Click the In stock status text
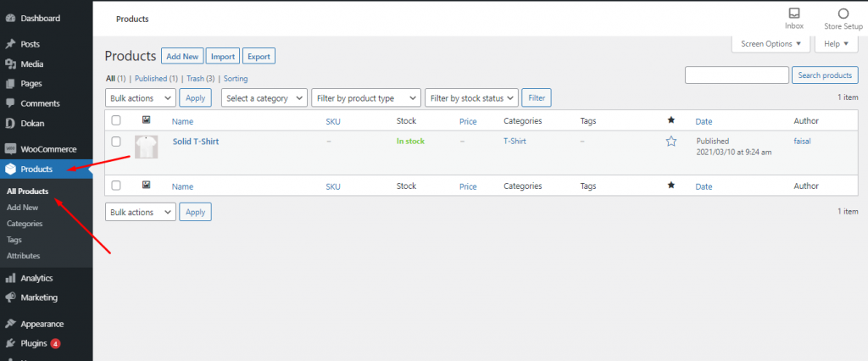The image size is (868, 361). coord(410,142)
